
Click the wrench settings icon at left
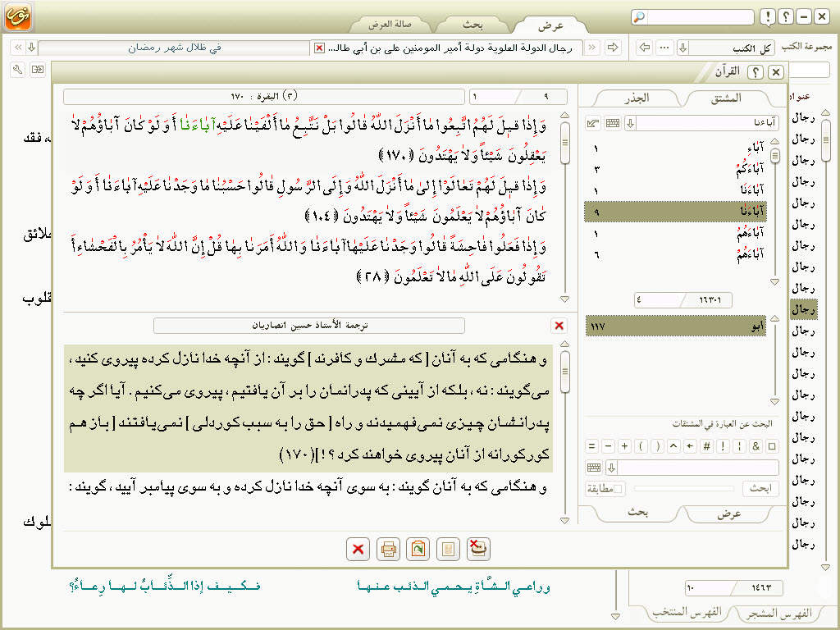(17, 70)
